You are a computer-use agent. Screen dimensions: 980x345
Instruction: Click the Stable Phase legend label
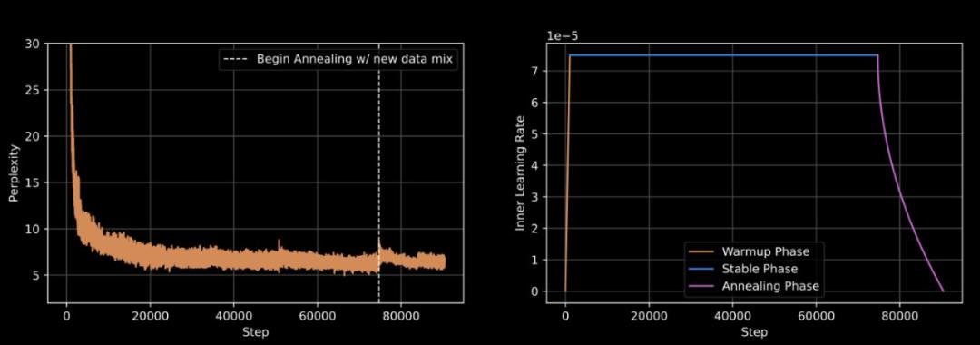pyautogui.click(x=759, y=270)
